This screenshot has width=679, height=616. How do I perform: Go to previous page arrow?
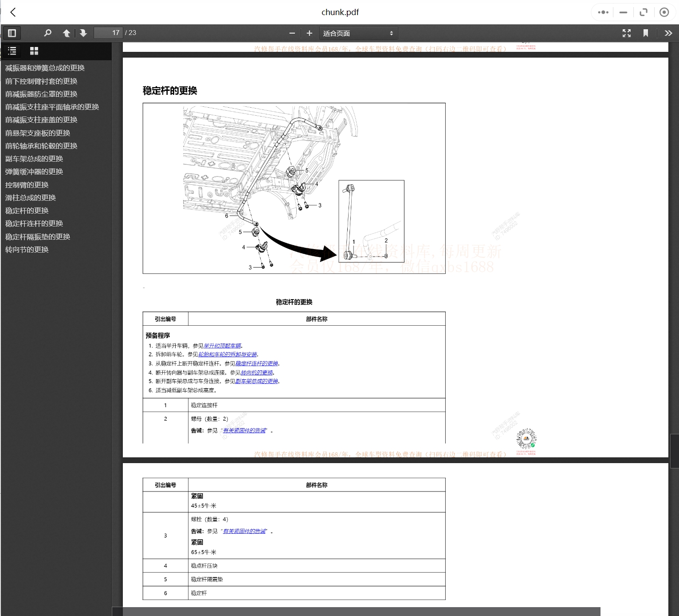67,33
